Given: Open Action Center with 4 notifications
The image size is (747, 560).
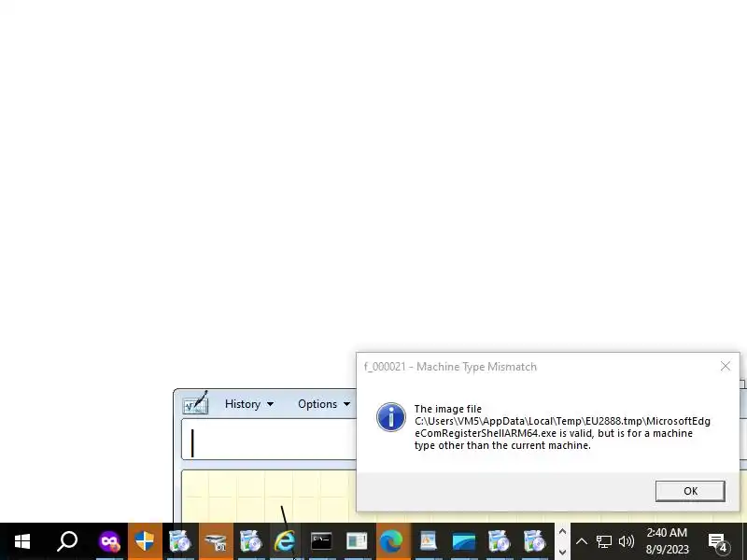Looking at the screenshot, I should (719, 542).
